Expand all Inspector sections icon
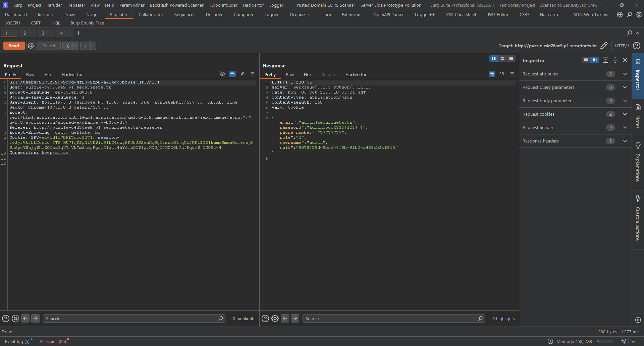 point(605,60)
